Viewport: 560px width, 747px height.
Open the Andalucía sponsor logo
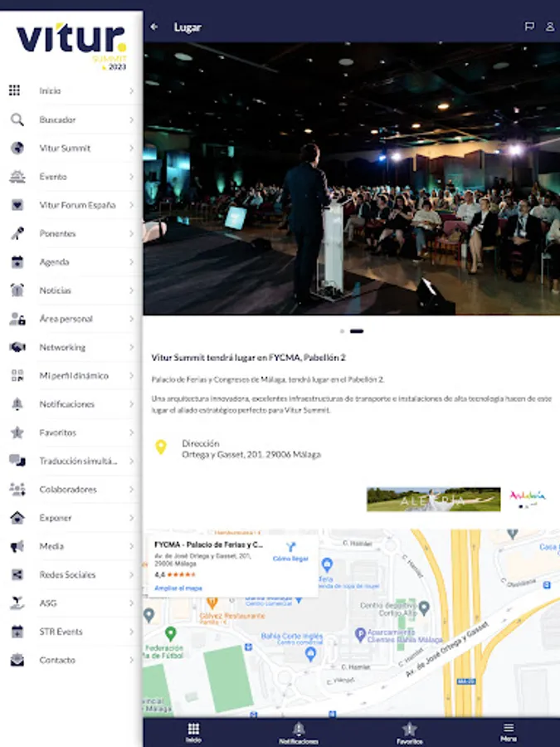pyautogui.click(x=528, y=498)
